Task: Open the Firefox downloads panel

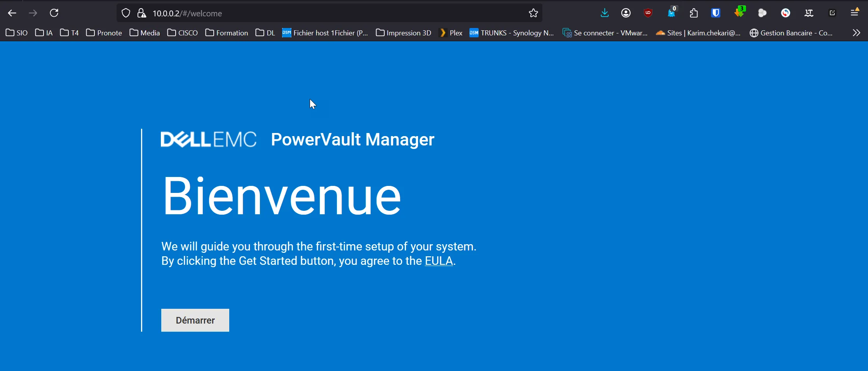Action: (x=604, y=13)
